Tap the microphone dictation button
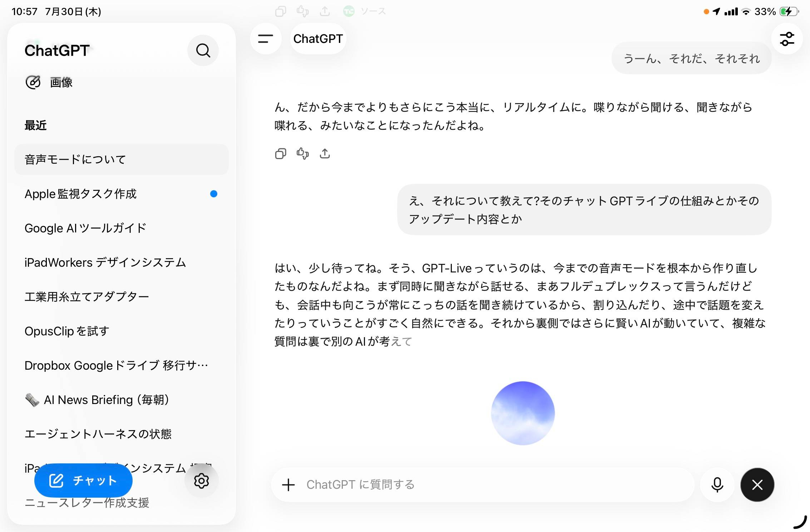This screenshot has height=532, width=810. 717,485
